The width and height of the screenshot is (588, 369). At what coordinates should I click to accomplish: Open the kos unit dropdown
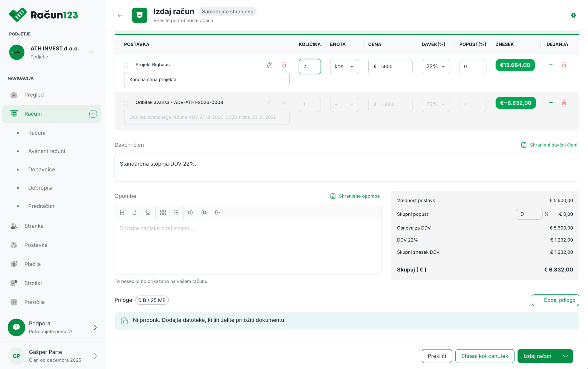coord(344,66)
